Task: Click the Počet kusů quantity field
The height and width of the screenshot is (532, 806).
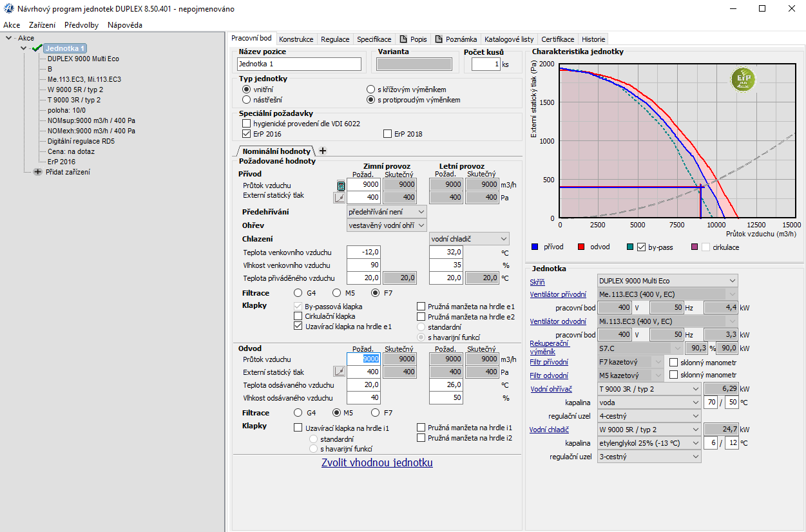Action: (x=486, y=64)
